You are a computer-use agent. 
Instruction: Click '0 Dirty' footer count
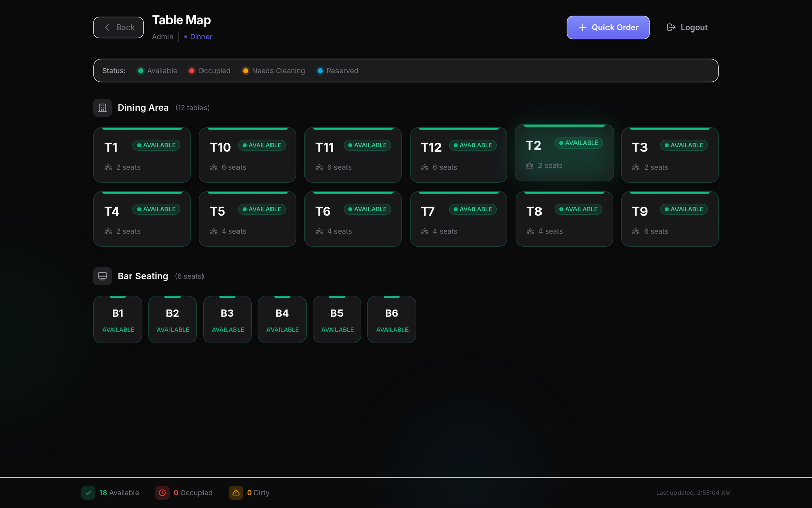pos(258,493)
